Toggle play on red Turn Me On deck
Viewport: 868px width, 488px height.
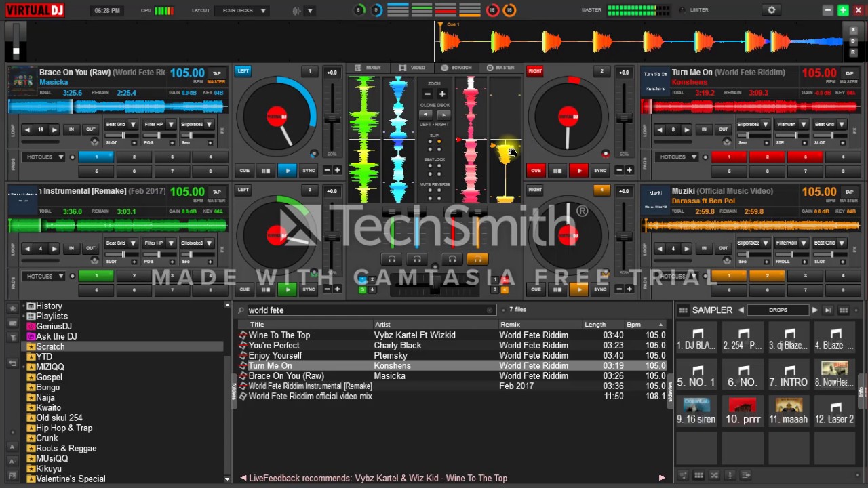tap(579, 171)
